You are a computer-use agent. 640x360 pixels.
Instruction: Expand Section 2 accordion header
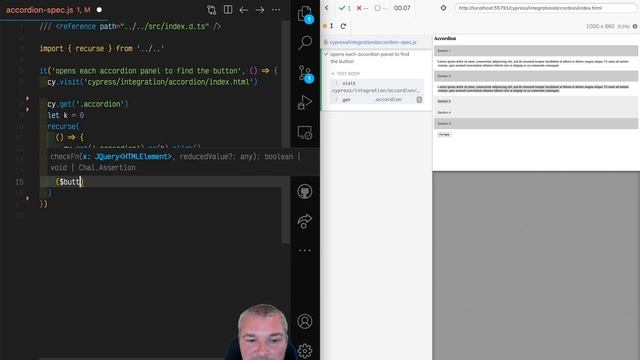click(x=536, y=76)
